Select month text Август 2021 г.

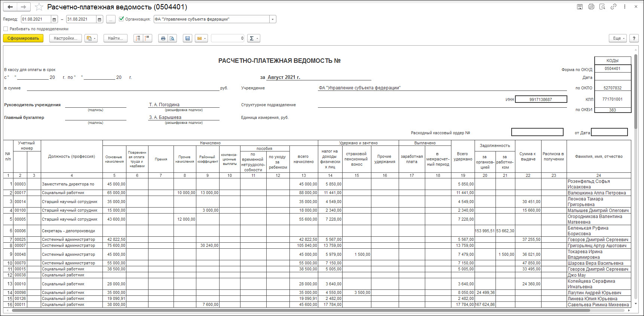(x=284, y=77)
